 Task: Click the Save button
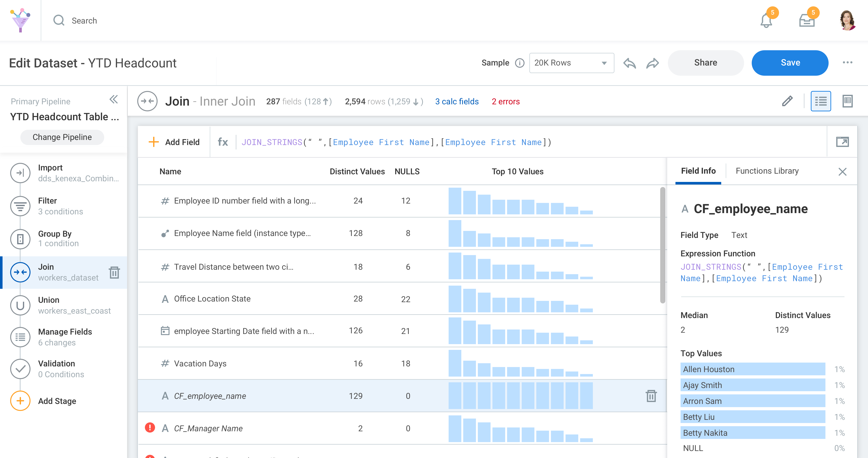(x=790, y=63)
